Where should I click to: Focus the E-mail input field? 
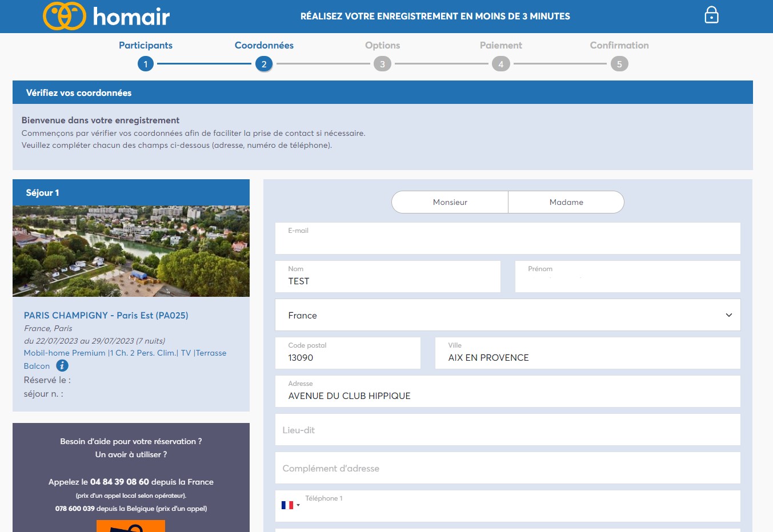click(x=508, y=239)
